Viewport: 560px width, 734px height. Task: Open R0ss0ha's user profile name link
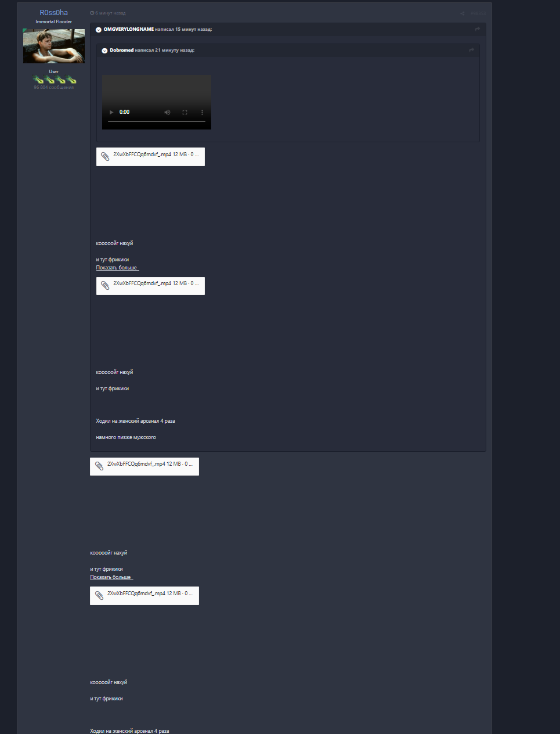pyautogui.click(x=53, y=13)
